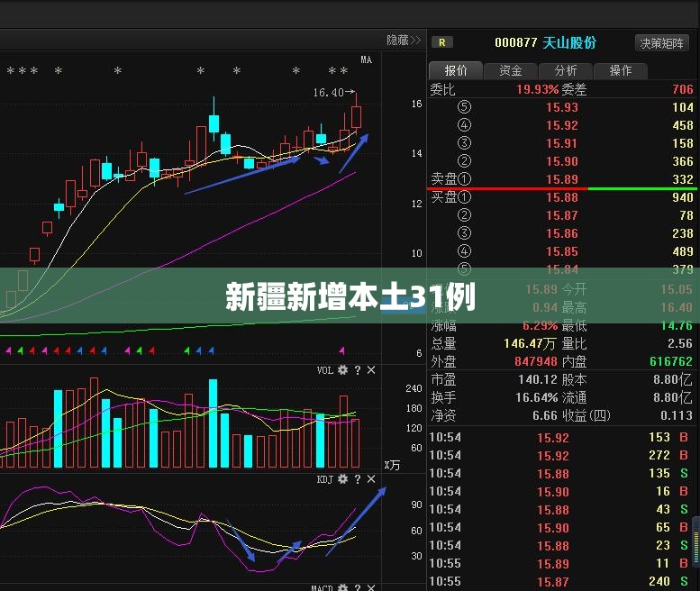Click the 10:54 trade with volume 272
The width and height of the screenshot is (700, 591).
click(x=560, y=455)
